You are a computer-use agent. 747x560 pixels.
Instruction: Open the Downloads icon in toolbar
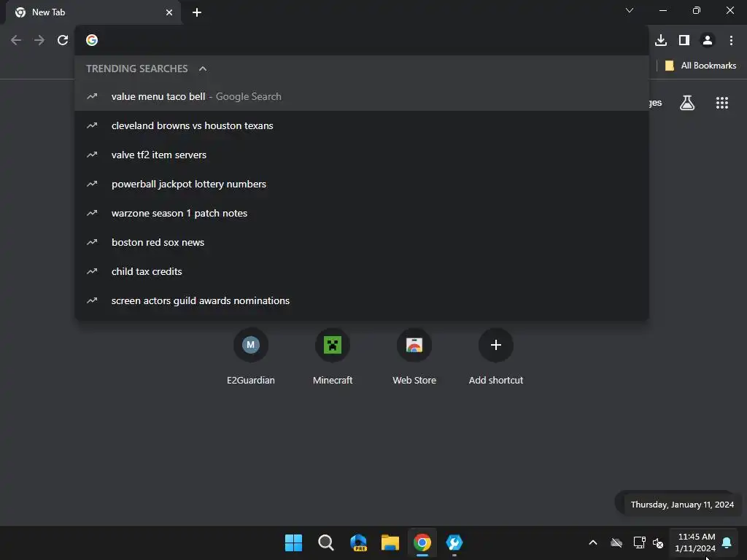pyautogui.click(x=661, y=40)
